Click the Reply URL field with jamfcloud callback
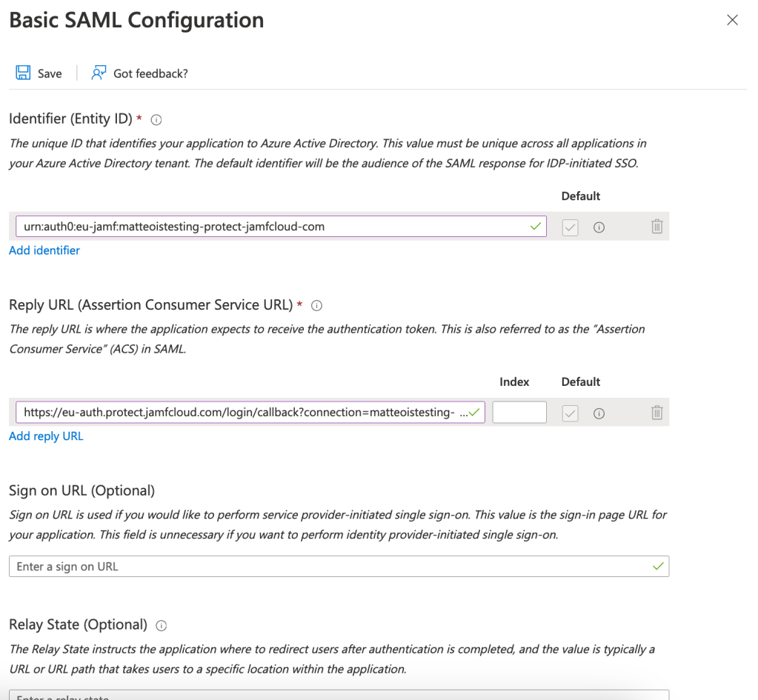The height and width of the screenshot is (700, 758). (245, 413)
